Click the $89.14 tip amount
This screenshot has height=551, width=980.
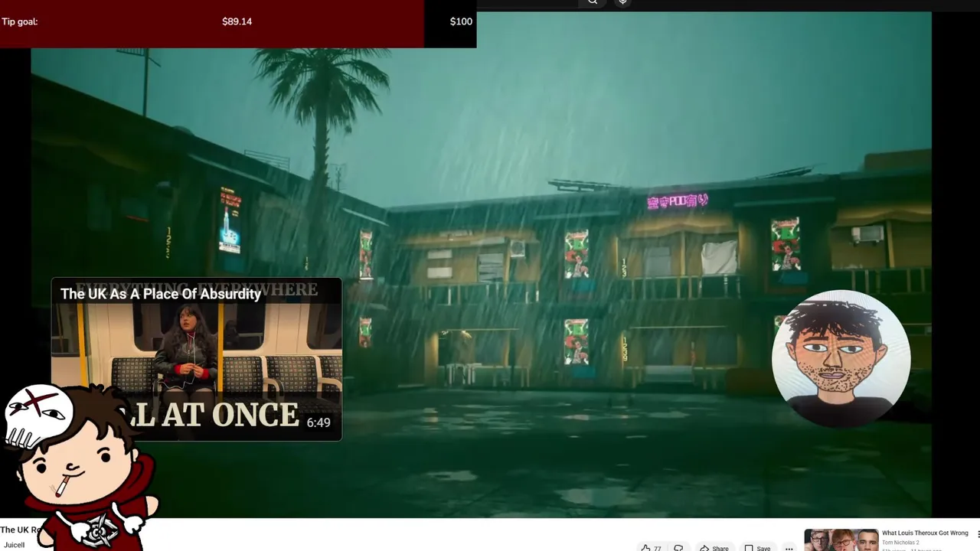tap(237, 21)
